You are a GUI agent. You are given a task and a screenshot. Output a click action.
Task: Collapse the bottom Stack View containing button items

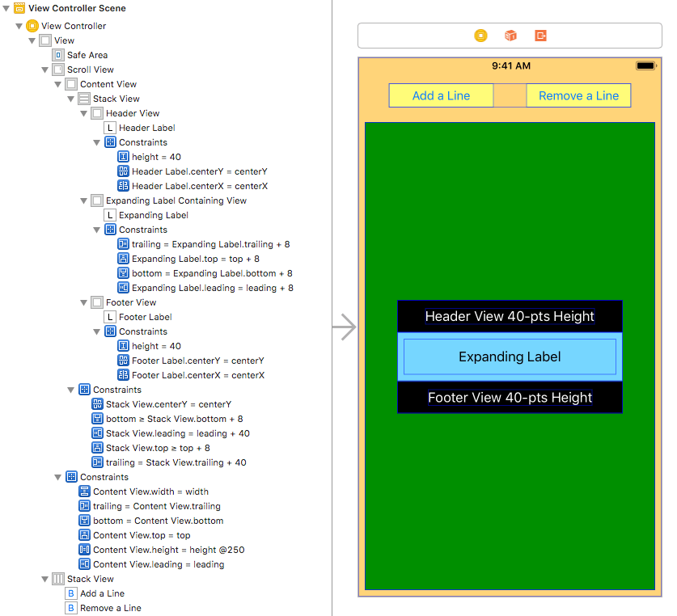[45, 579]
